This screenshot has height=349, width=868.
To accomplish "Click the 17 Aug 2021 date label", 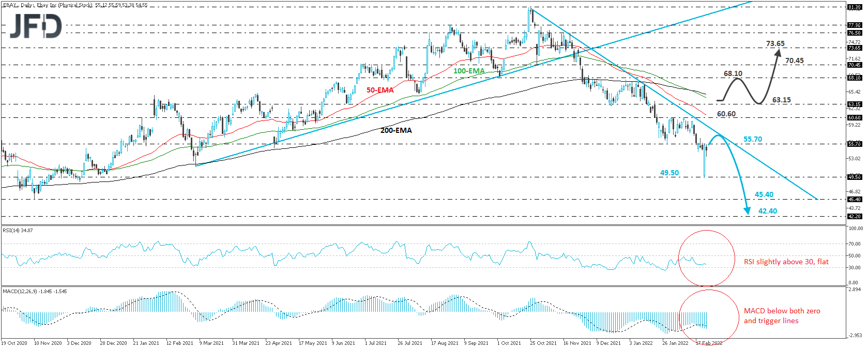I will point(445,343).
